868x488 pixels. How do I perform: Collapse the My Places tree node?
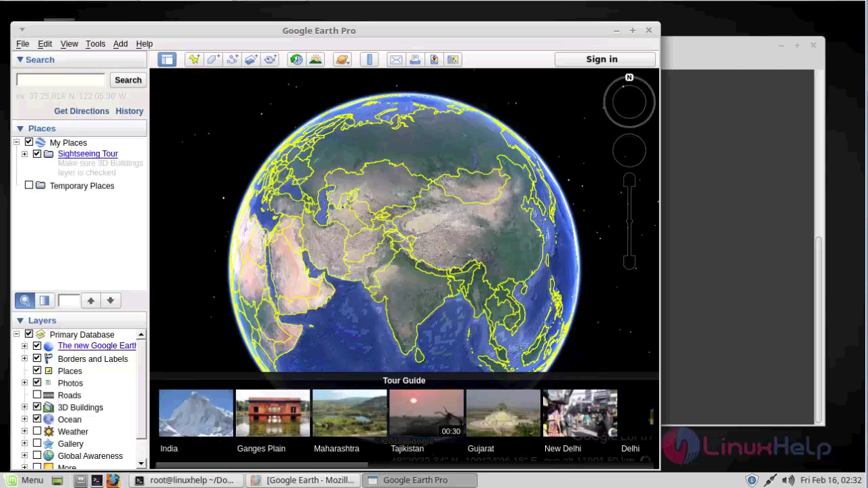pos(17,142)
